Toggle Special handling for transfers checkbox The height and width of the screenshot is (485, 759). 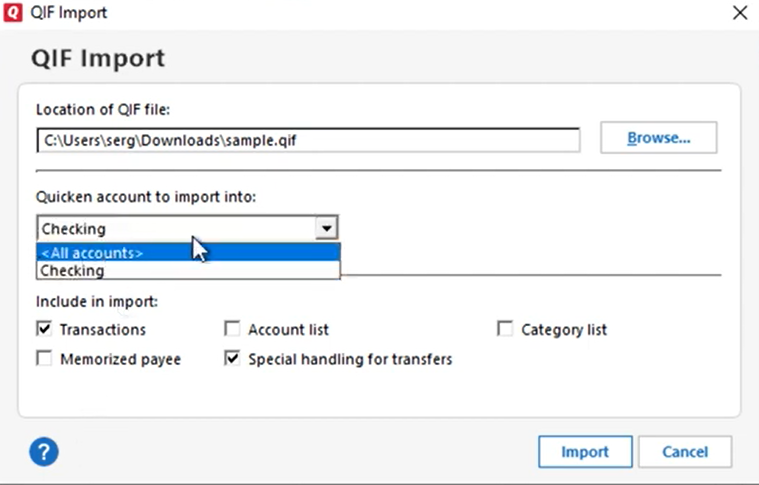[x=232, y=359]
